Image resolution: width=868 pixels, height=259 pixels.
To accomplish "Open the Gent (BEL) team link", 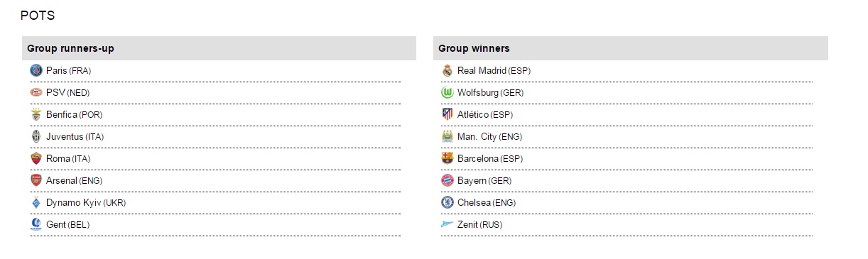I will pos(68,225).
